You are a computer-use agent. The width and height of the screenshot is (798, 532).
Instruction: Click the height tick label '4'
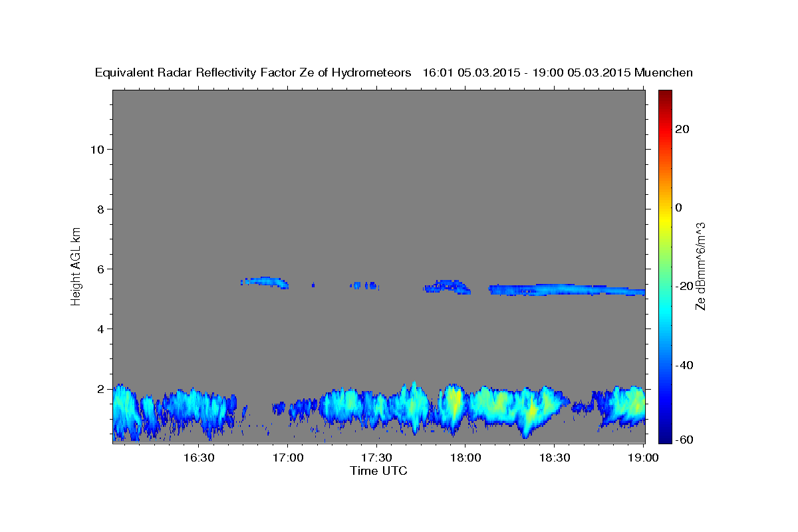(99, 329)
